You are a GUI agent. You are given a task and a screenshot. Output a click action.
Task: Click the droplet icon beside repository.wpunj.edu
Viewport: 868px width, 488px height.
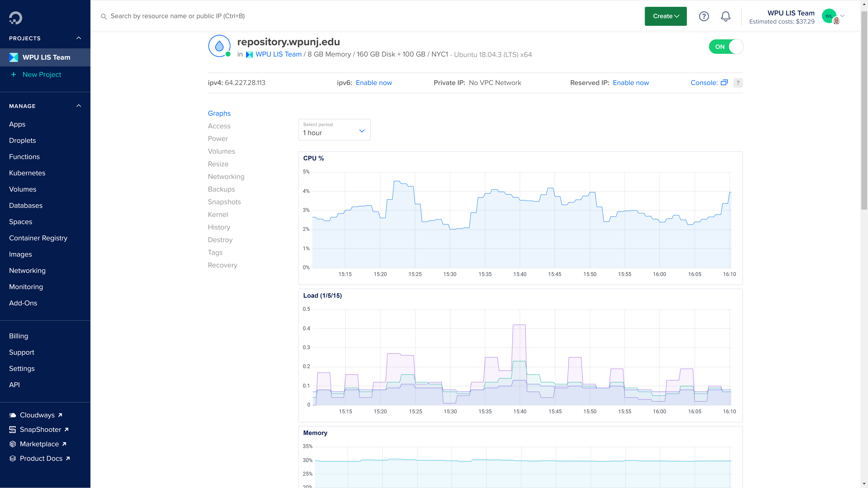click(x=219, y=46)
